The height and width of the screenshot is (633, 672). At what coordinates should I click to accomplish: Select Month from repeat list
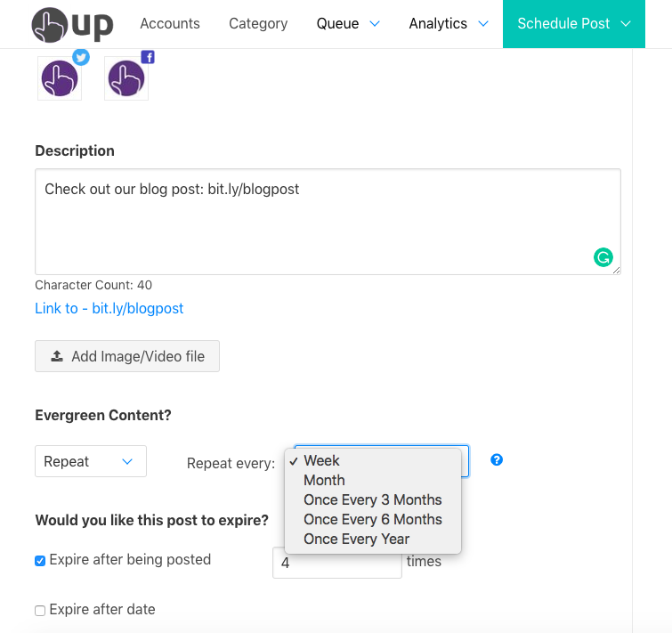click(x=324, y=480)
